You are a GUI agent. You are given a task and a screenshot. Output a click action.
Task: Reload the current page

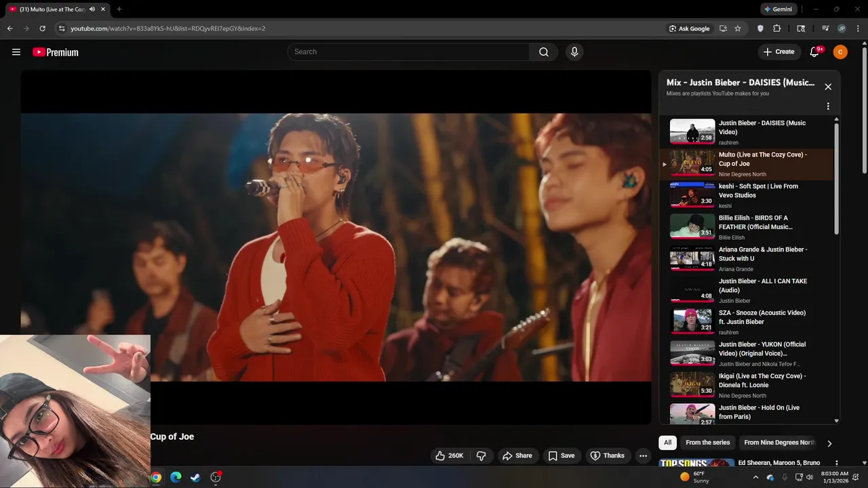click(x=42, y=28)
